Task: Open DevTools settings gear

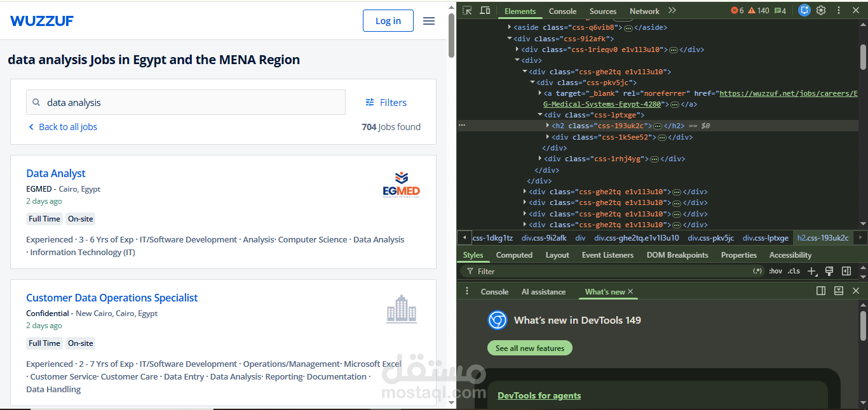Action: [x=821, y=10]
